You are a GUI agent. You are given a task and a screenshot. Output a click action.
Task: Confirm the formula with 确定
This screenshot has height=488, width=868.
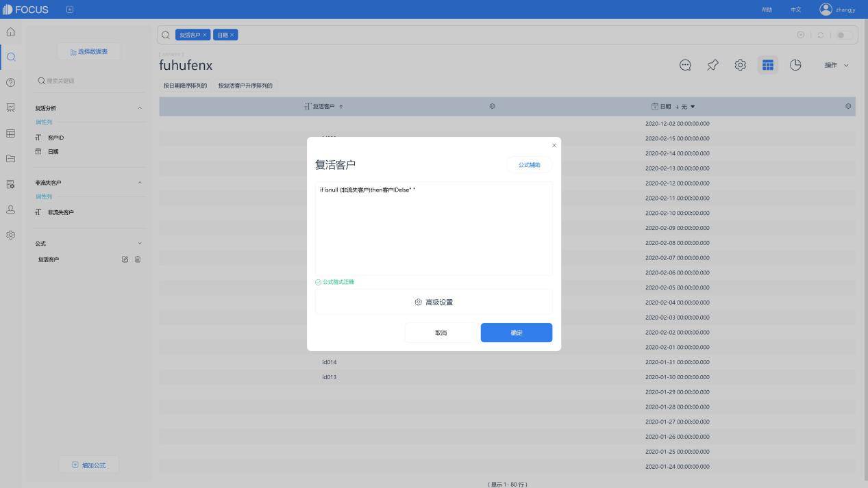point(517,333)
